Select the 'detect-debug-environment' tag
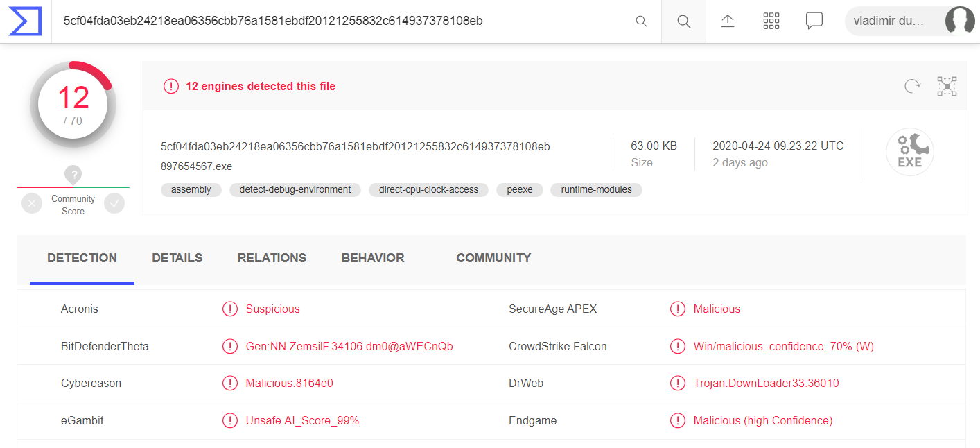 (x=295, y=189)
